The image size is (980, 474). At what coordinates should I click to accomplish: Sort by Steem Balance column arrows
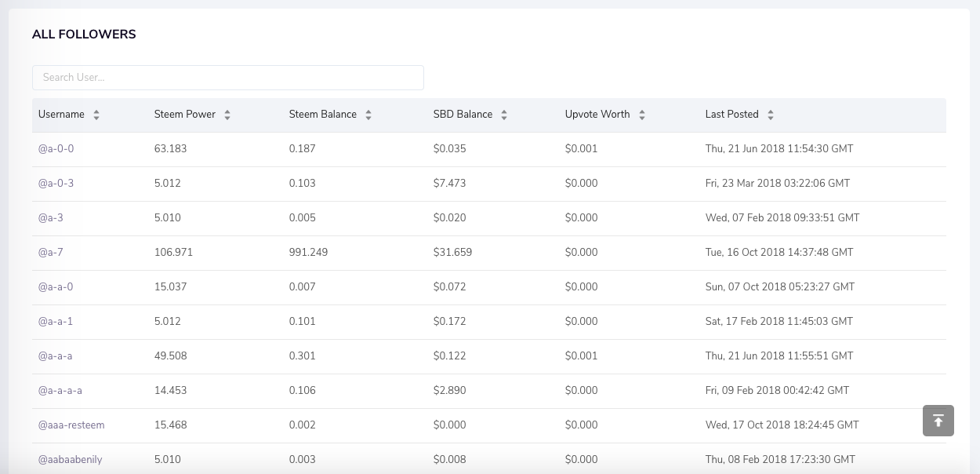pos(368,115)
